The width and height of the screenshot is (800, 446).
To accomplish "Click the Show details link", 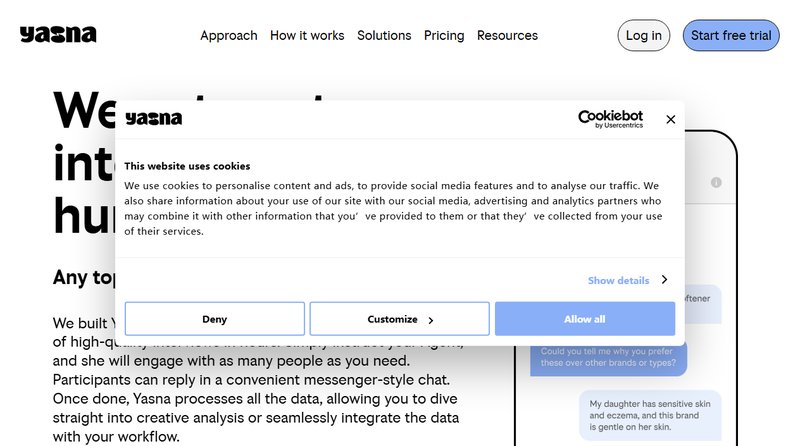I will pos(618,281).
